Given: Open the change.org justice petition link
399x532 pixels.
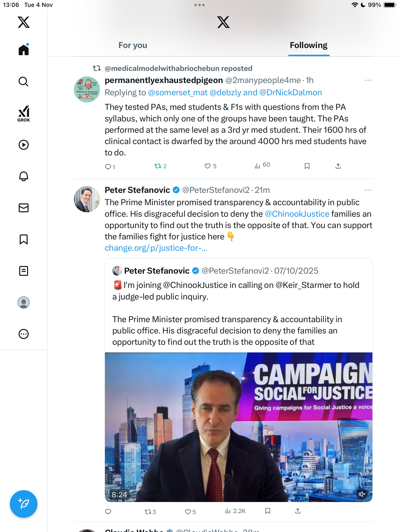Looking at the screenshot, I should coord(156,248).
